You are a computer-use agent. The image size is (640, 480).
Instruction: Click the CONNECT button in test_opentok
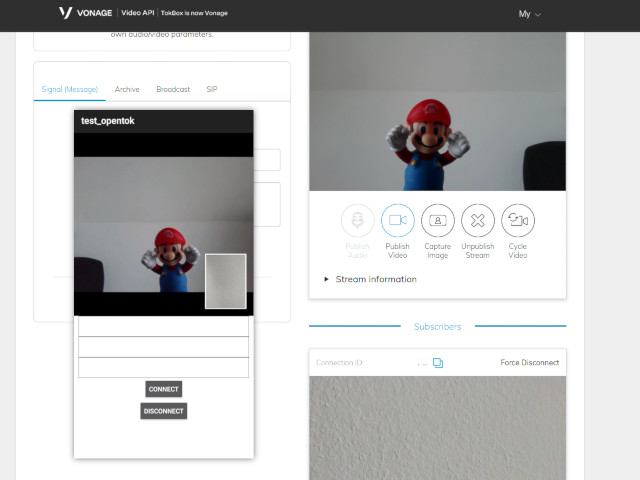coord(164,389)
